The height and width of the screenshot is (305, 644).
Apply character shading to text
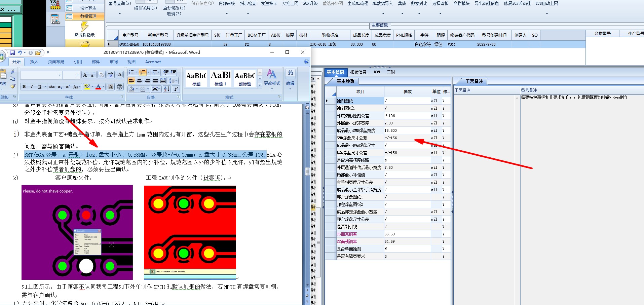pyautogui.click(x=111, y=87)
